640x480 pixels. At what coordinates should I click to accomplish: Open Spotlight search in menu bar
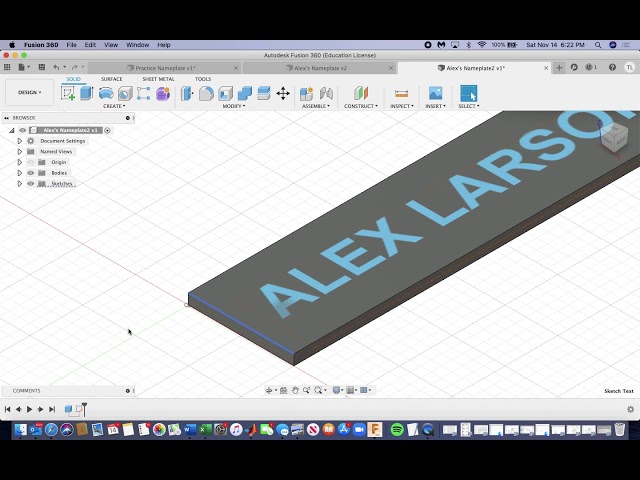click(x=598, y=45)
